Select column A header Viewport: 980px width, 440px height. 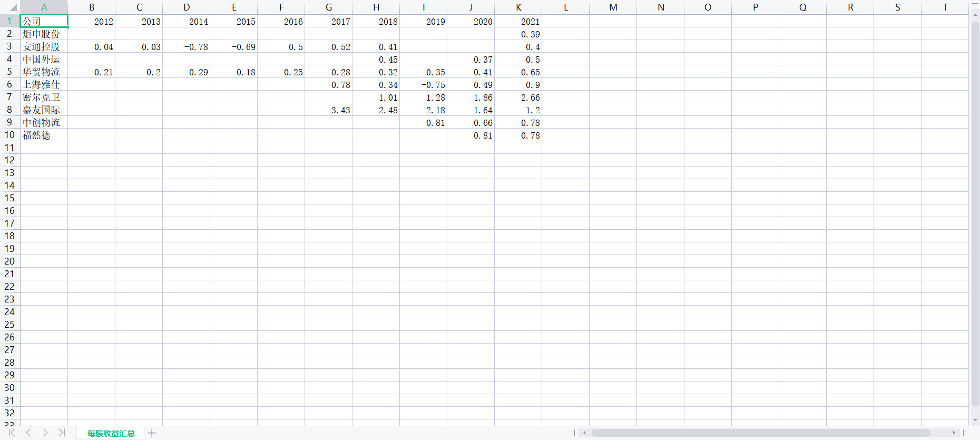[44, 7]
